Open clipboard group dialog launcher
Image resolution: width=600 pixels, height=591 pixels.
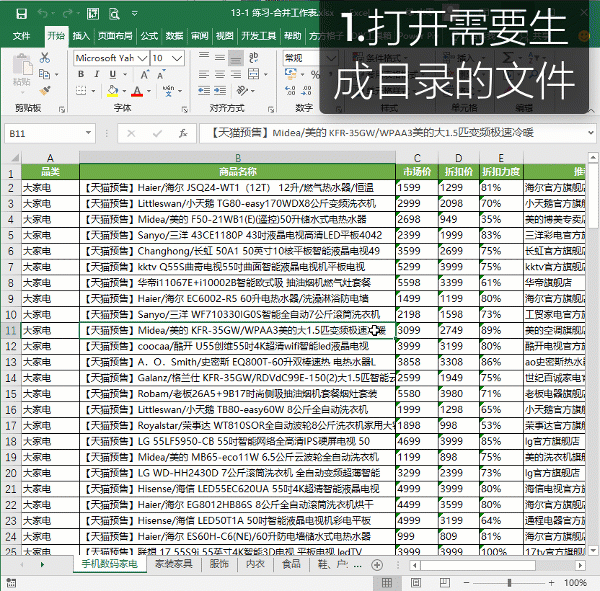(62, 109)
